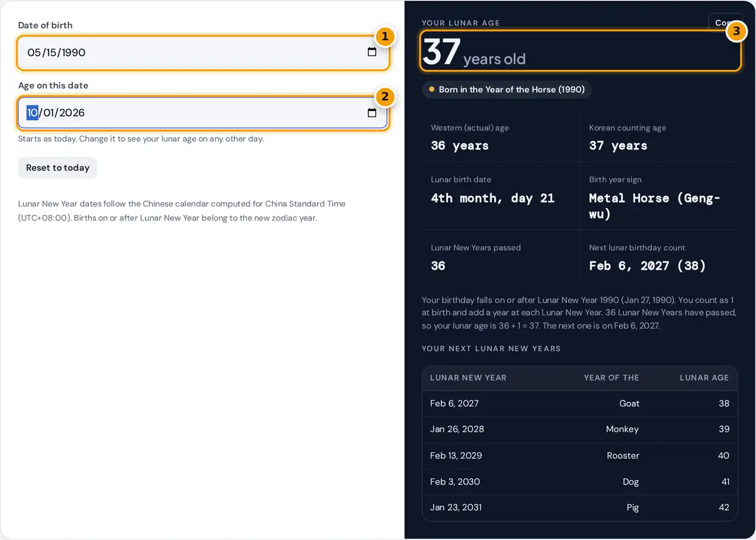Click the Date of birth input field

coord(203,52)
